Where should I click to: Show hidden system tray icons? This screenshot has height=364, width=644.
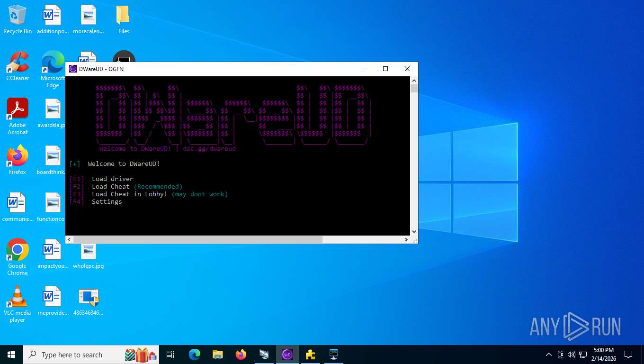coord(549,355)
